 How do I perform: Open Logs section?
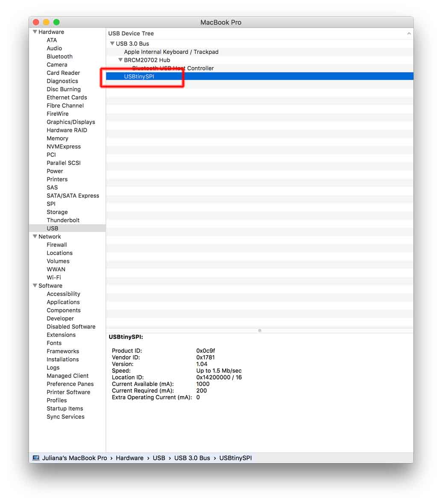(53, 368)
